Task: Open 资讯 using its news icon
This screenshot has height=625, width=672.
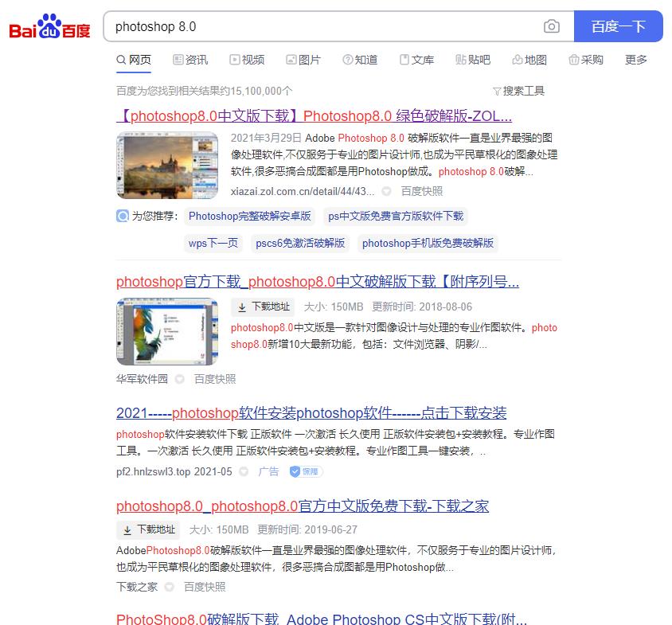Action: [177, 59]
